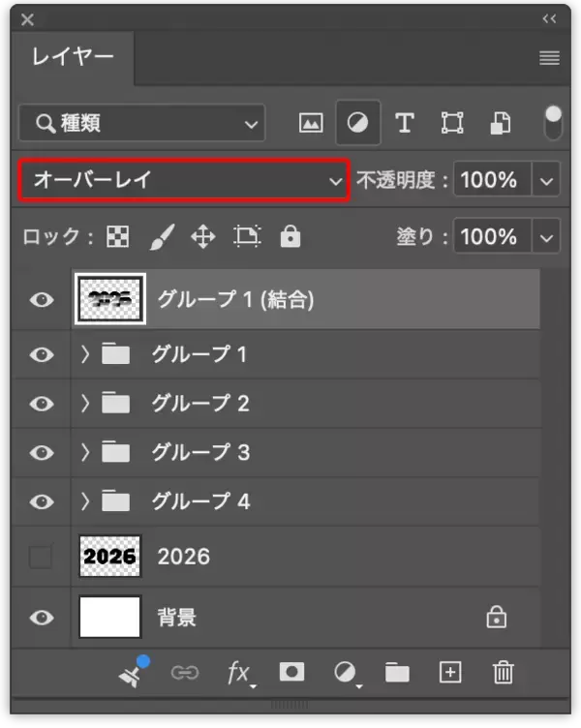Create a new layer

[450, 672]
